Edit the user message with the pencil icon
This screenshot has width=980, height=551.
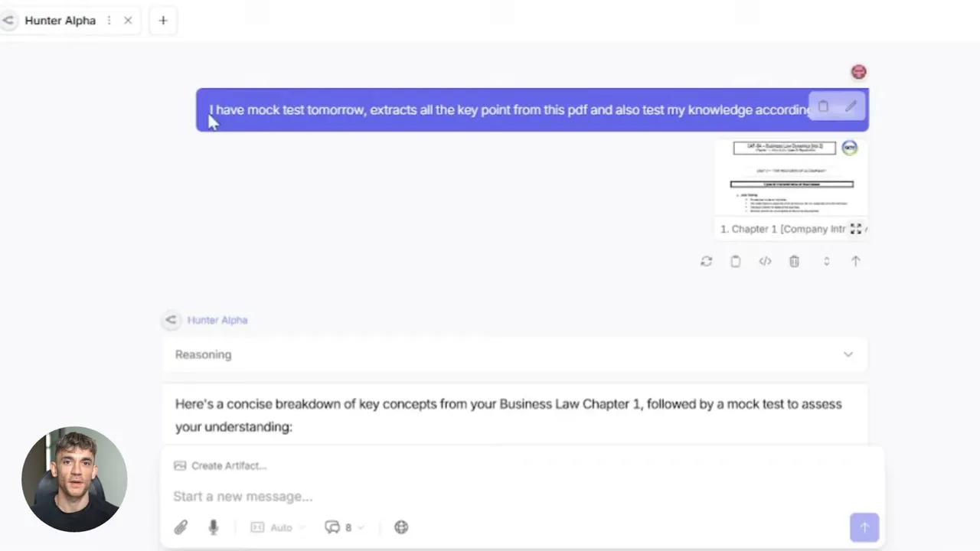click(851, 106)
